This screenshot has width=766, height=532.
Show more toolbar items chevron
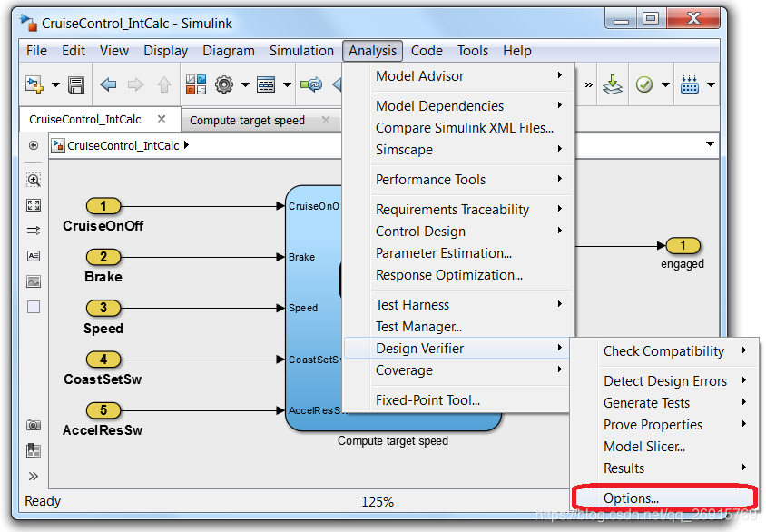[589, 85]
